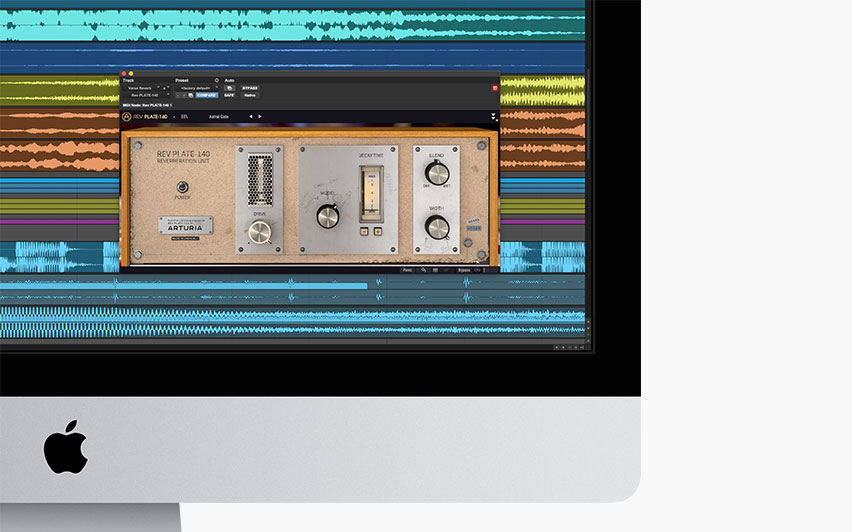This screenshot has height=532, width=852.
Task: Click the leftmost zoom button at DAW bottom-right
Action: (x=556, y=347)
